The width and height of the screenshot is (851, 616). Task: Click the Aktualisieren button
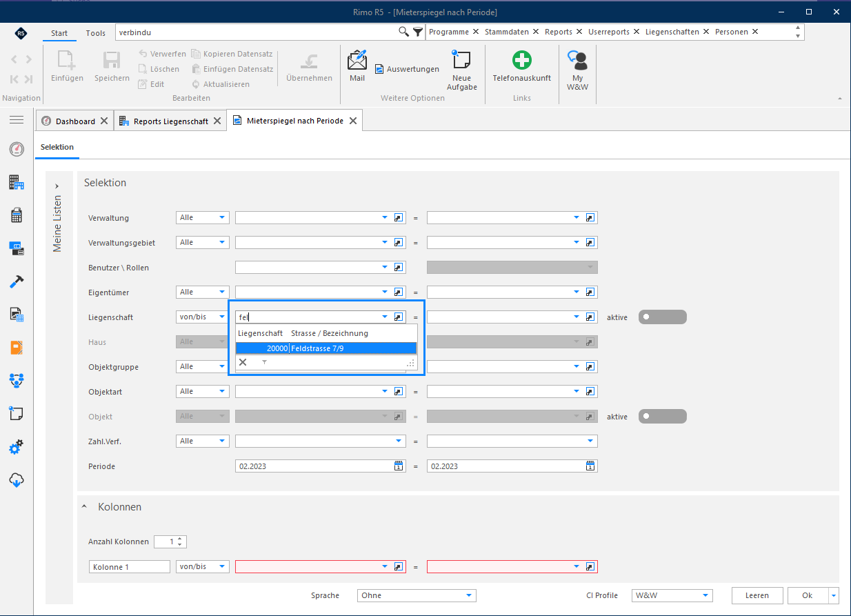[220, 84]
